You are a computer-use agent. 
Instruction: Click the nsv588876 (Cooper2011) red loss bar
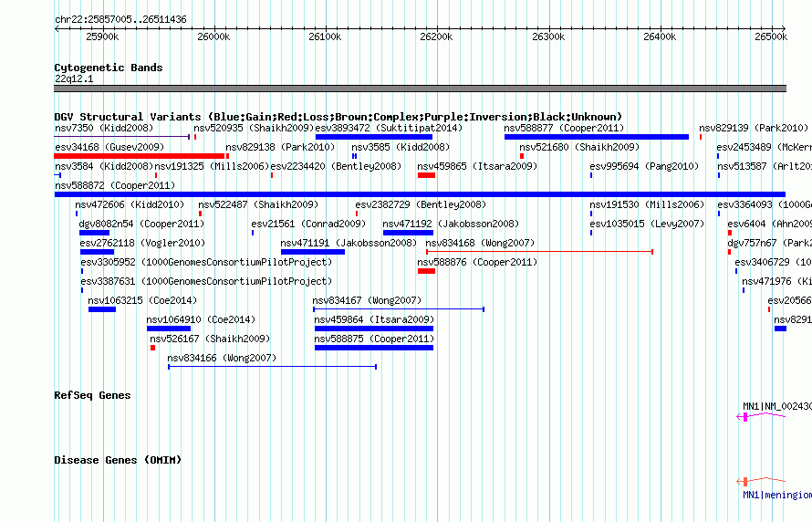[x=426, y=271]
